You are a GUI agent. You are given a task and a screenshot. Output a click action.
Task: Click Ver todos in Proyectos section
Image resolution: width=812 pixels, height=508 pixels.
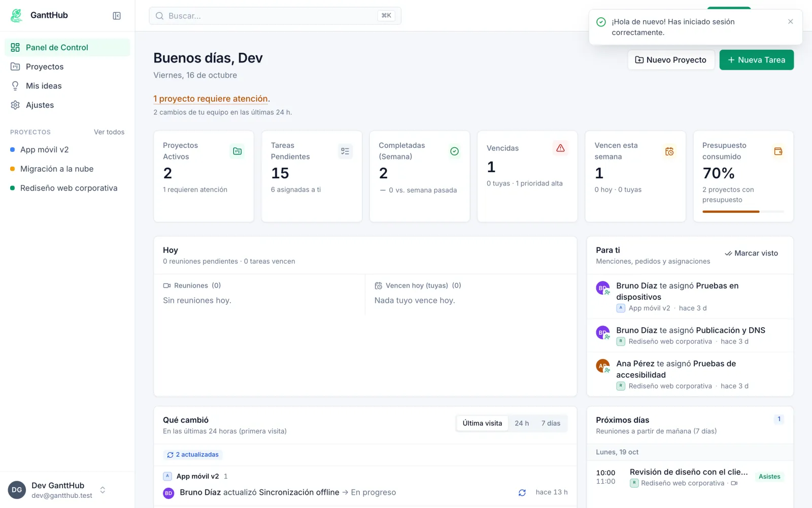(109, 132)
